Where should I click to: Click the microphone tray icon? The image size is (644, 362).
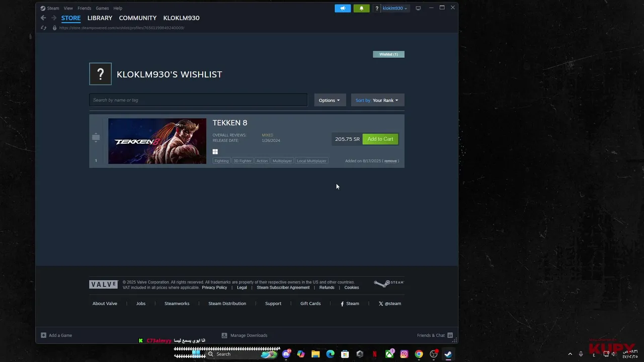[581, 354]
